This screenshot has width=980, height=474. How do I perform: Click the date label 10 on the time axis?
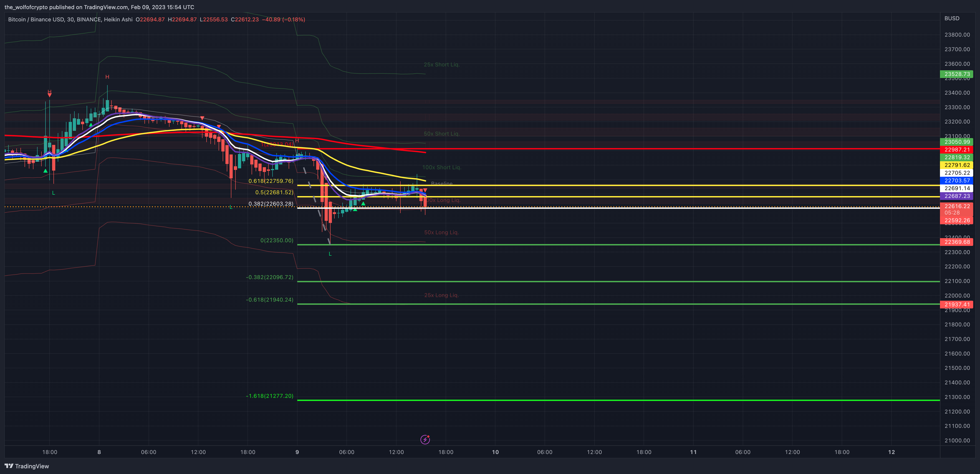pyautogui.click(x=495, y=452)
